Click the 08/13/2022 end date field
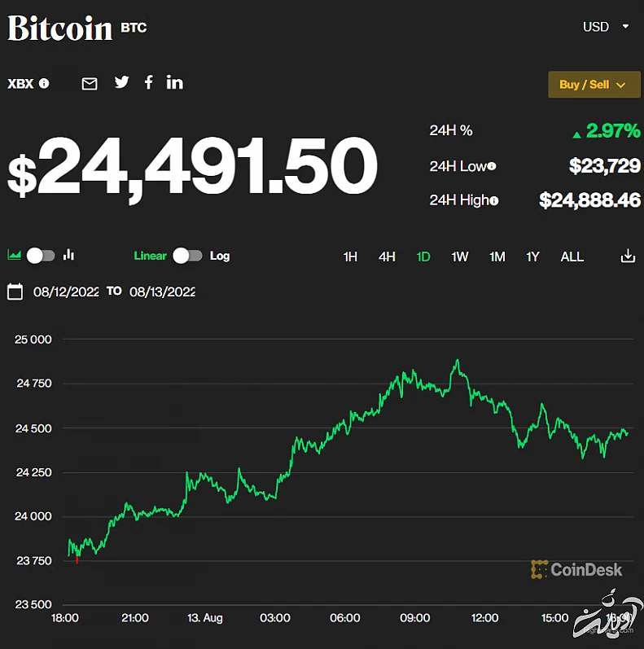644x649 pixels. (x=162, y=292)
